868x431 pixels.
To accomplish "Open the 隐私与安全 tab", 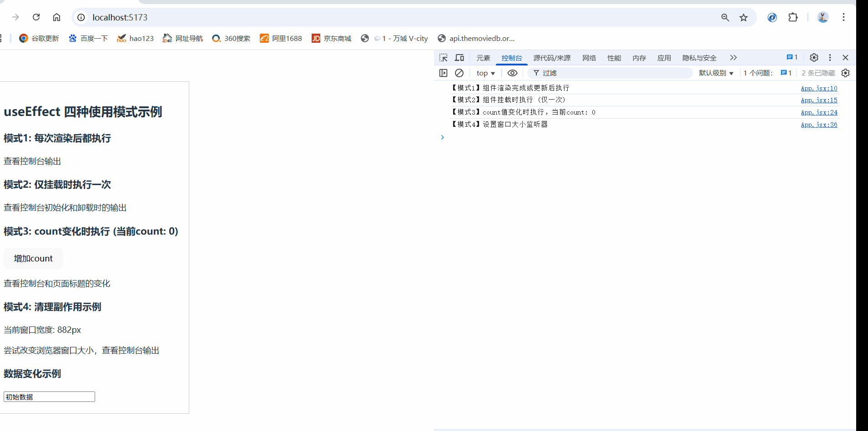I will [699, 58].
